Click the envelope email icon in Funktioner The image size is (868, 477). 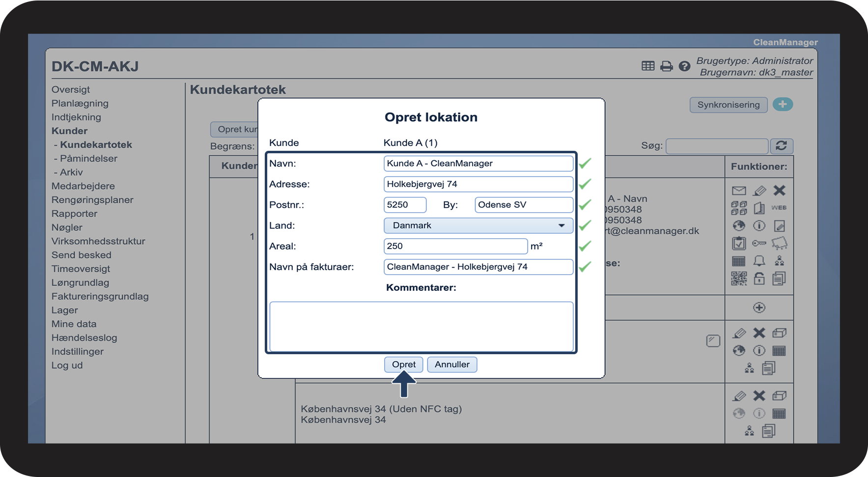[x=739, y=191]
